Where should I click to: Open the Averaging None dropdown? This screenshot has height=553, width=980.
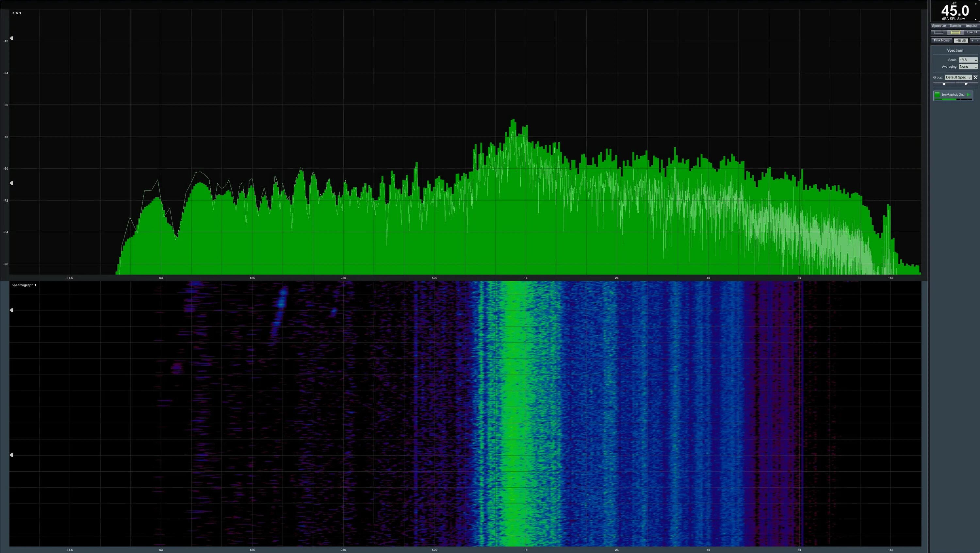[x=968, y=67]
